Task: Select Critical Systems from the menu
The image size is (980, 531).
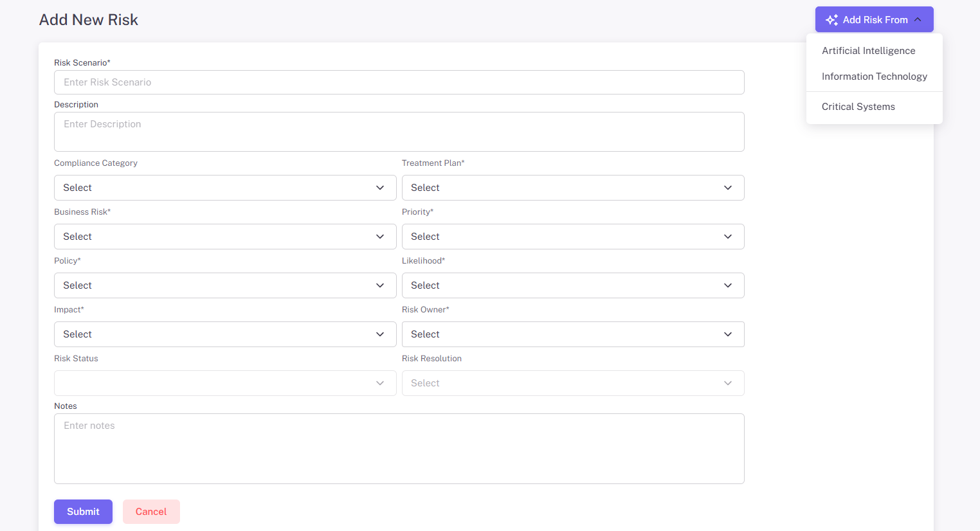Action: tap(858, 107)
